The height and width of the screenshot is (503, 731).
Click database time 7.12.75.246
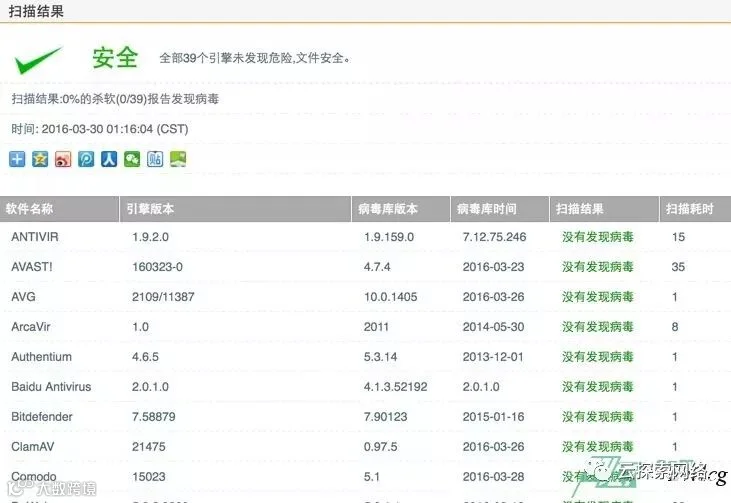coord(495,237)
